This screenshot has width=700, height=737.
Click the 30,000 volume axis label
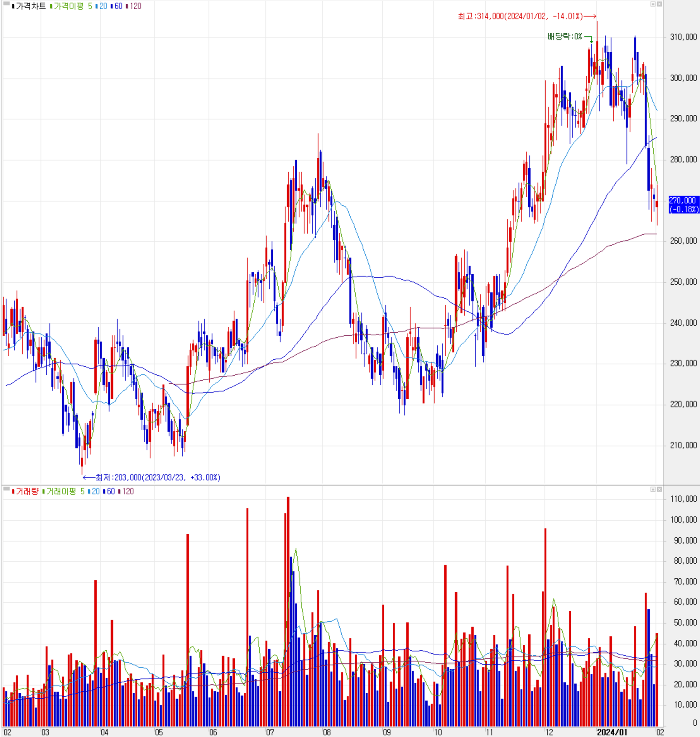[685, 664]
